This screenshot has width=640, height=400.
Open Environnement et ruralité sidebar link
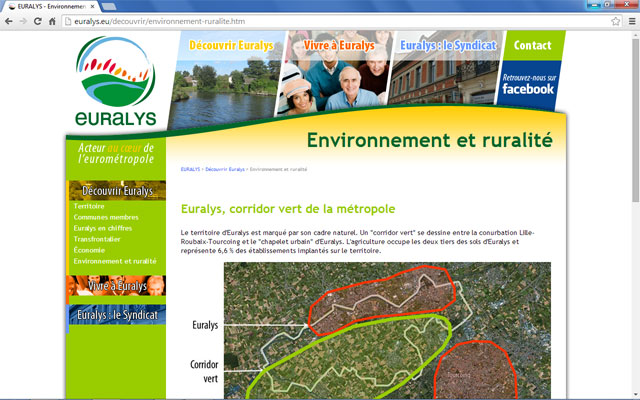click(115, 261)
